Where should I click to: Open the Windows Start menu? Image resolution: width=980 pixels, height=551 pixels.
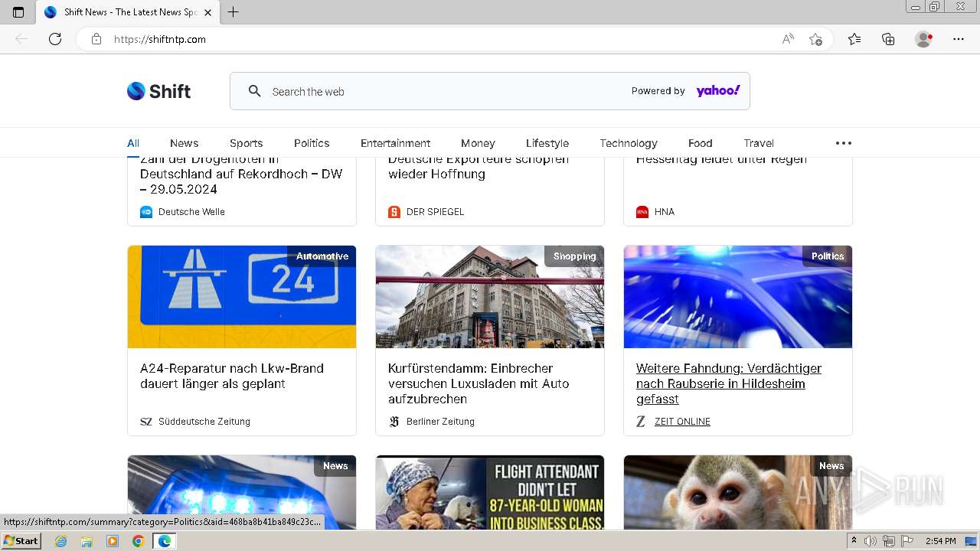[21, 541]
